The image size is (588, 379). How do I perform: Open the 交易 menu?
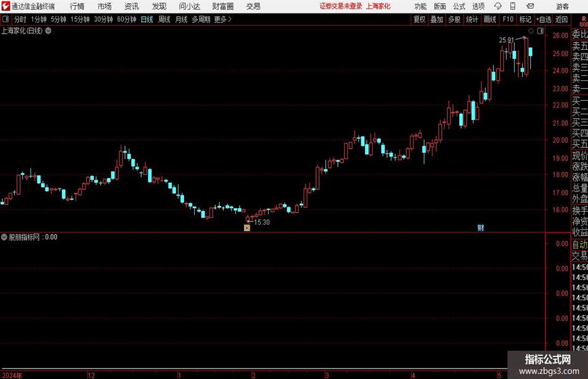pyautogui.click(x=253, y=6)
